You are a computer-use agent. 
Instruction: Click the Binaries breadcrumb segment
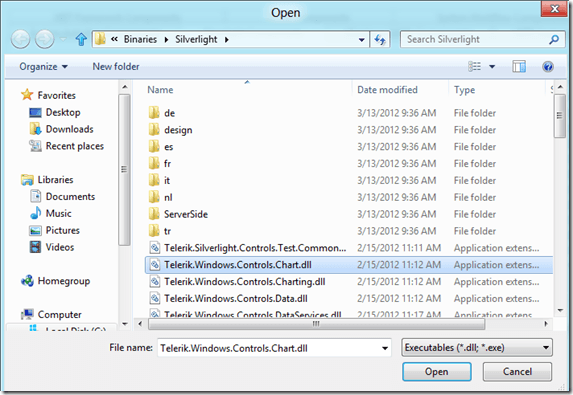point(140,39)
